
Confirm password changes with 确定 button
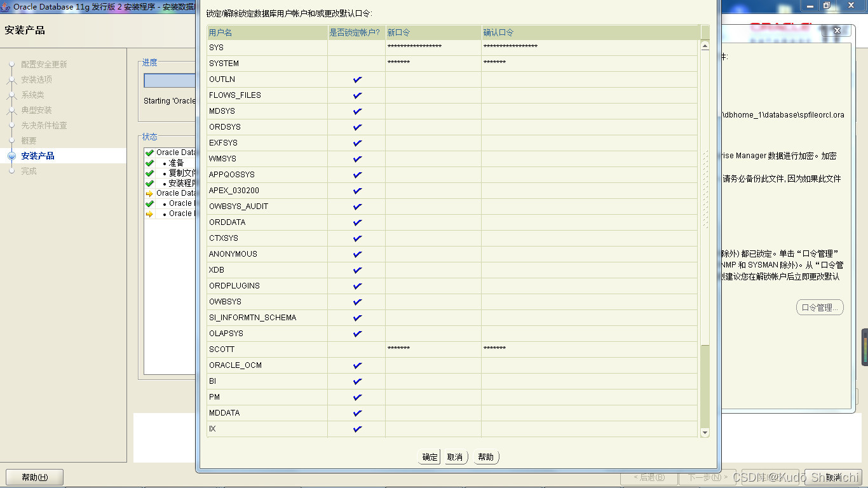430,457
